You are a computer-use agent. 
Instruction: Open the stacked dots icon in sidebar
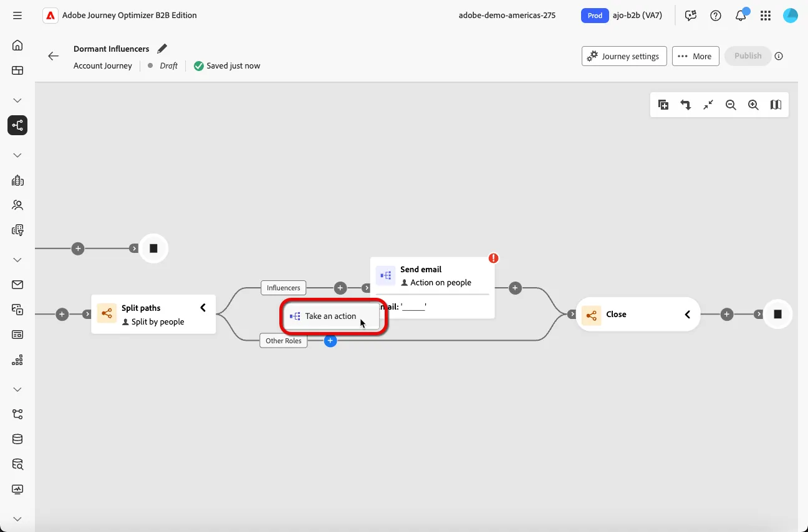coord(17,360)
